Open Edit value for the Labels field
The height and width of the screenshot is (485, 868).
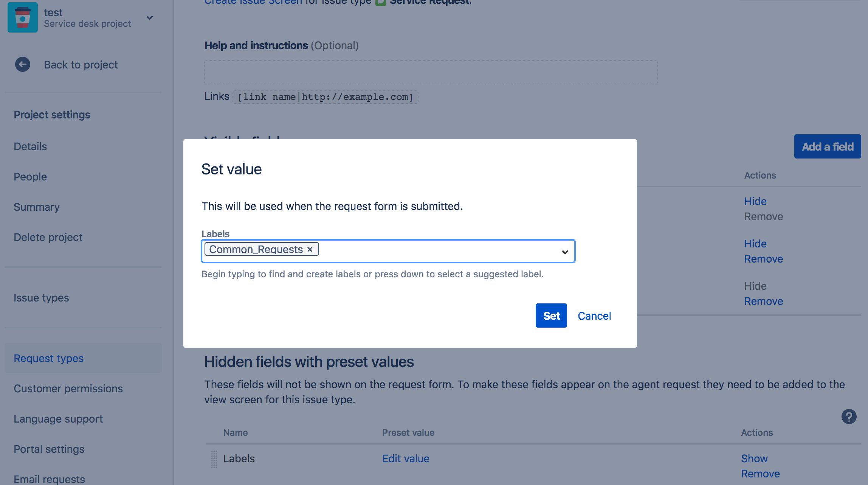point(405,458)
